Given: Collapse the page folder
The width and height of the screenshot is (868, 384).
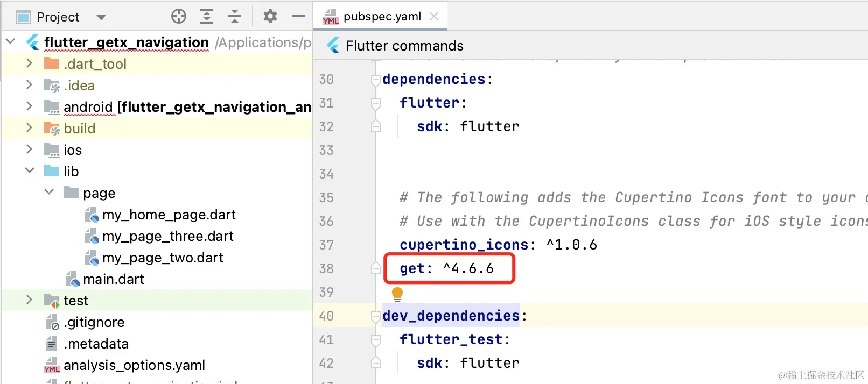Looking at the screenshot, I should coord(49,193).
